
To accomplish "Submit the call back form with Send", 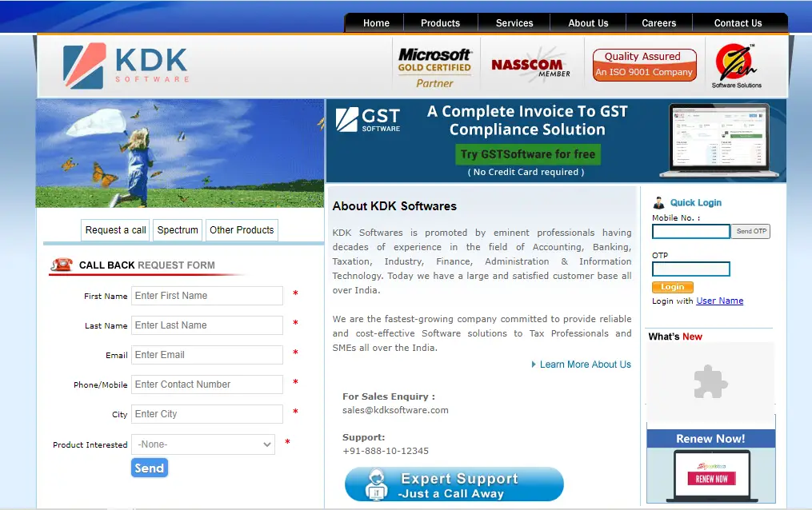I will [x=149, y=468].
